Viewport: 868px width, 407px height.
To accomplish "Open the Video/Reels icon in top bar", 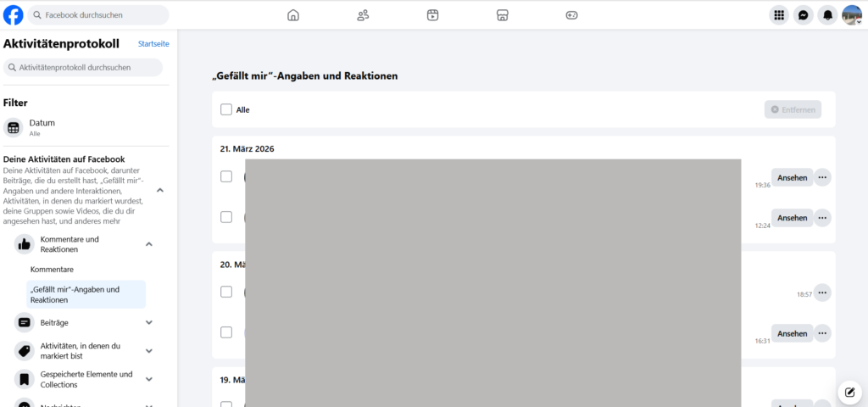I will click(432, 15).
